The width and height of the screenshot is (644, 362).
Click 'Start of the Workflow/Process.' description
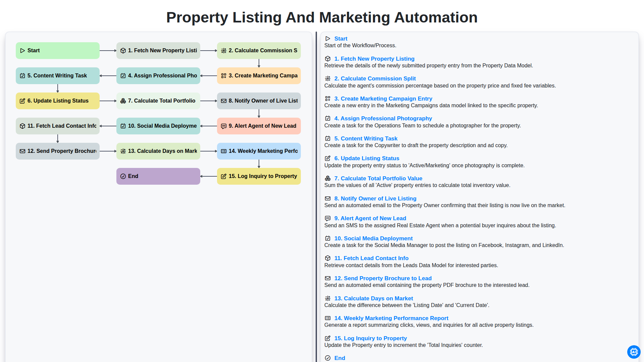tap(360, 45)
